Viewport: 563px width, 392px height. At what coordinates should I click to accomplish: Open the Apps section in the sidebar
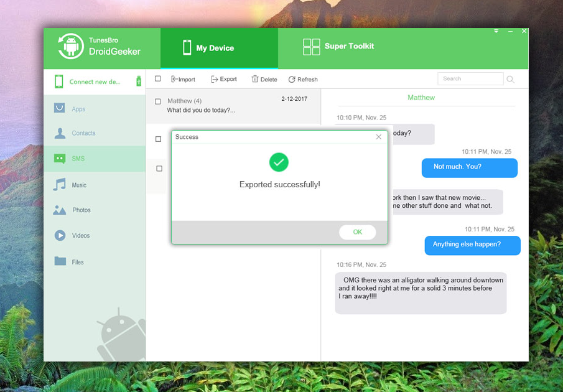click(x=95, y=109)
